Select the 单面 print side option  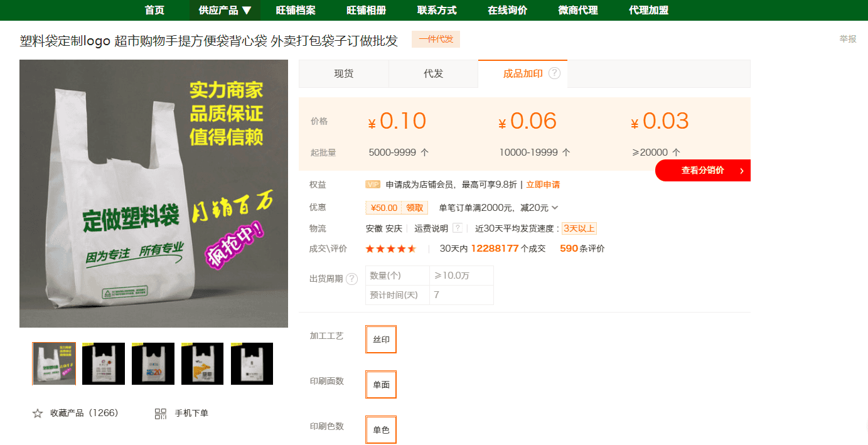pos(382,385)
